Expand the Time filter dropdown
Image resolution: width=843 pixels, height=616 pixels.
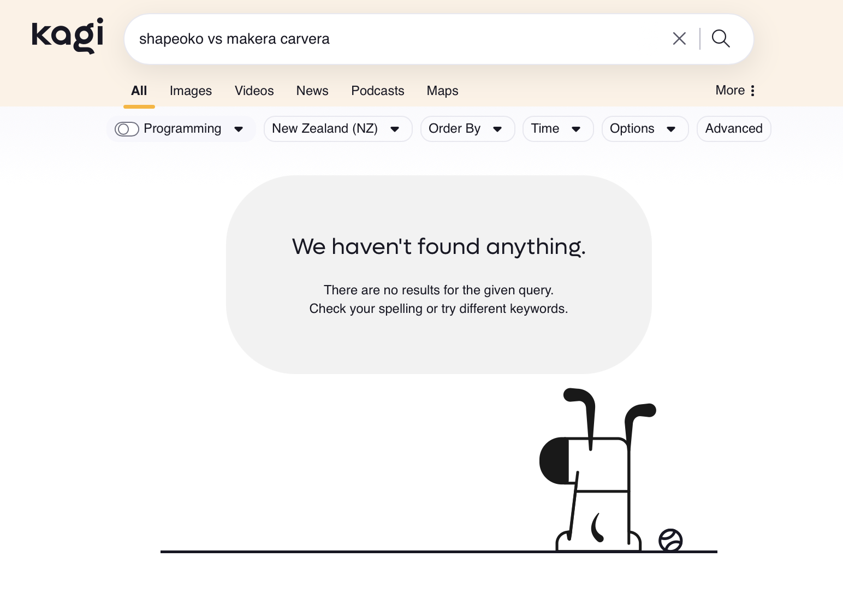(557, 129)
